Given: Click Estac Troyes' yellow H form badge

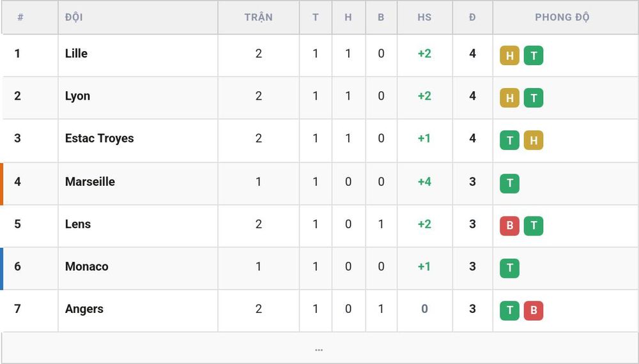Looking at the screenshot, I should [x=534, y=140].
